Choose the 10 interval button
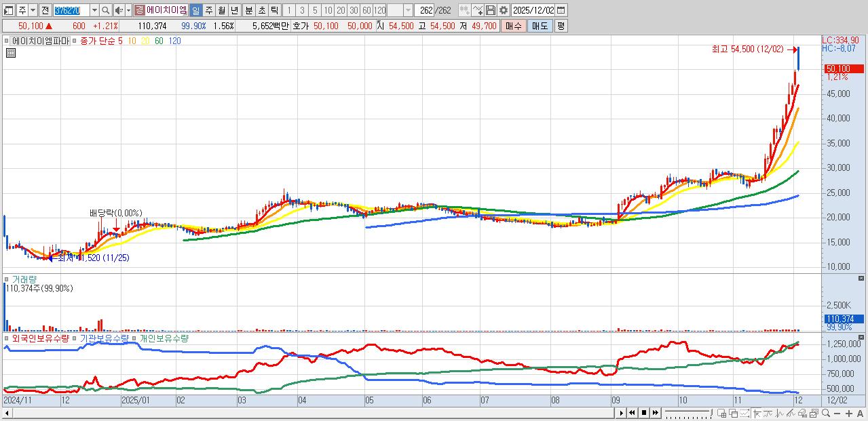This screenshot has height=421, width=868. [x=328, y=10]
